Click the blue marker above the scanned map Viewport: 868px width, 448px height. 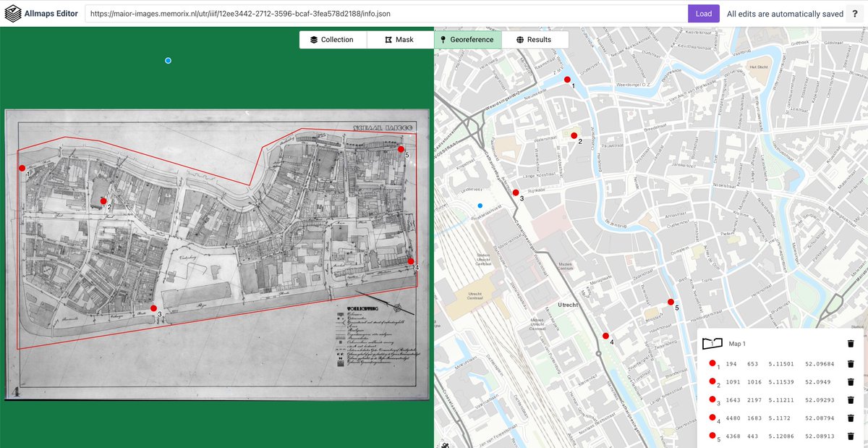pyautogui.click(x=168, y=60)
